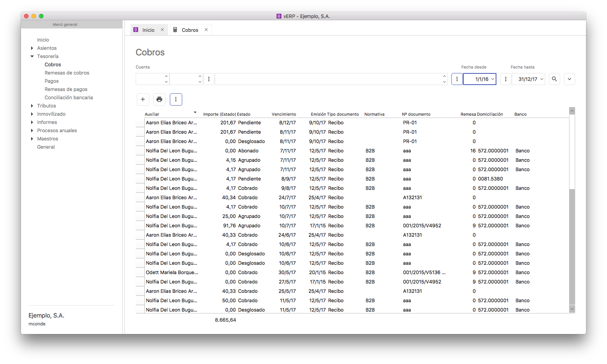The height and width of the screenshot is (364, 607).
Task: Click the plus icon to add cobro
Action: pos(143,99)
